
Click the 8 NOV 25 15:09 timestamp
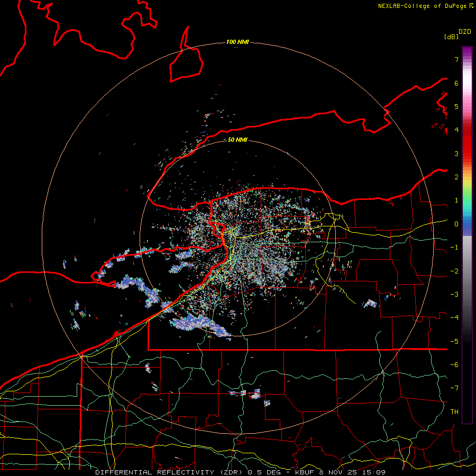(352, 472)
